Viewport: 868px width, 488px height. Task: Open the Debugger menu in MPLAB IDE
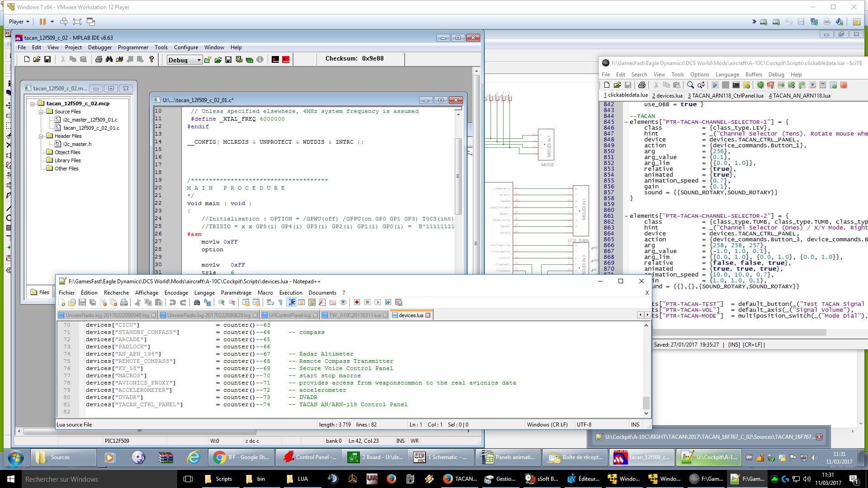click(x=99, y=47)
